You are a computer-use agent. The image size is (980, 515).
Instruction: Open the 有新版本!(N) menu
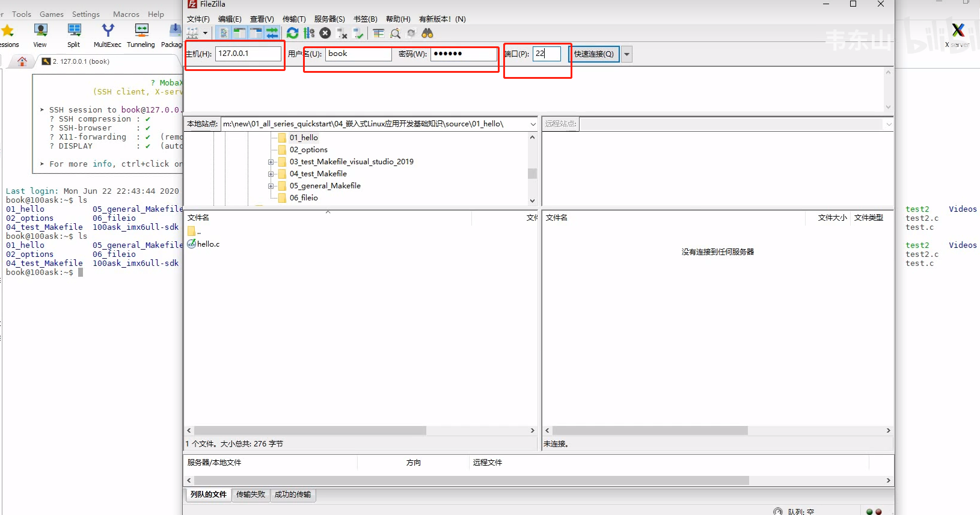pos(443,19)
